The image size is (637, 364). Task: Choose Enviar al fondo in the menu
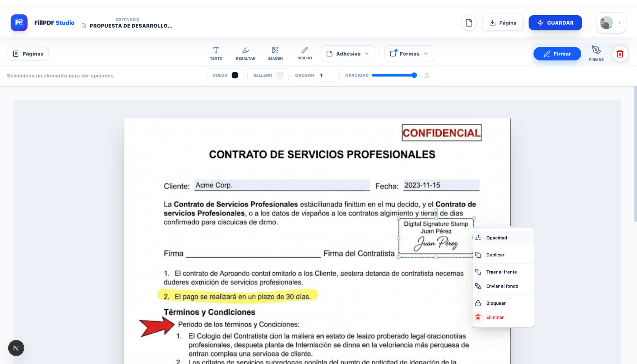click(x=502, y=286)
